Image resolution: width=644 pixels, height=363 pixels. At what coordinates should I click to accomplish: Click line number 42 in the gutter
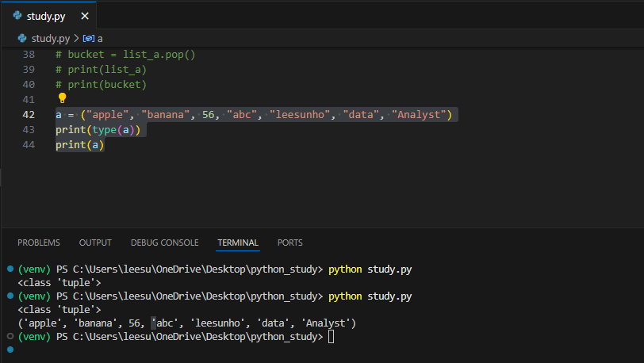(x=29, y=115)
